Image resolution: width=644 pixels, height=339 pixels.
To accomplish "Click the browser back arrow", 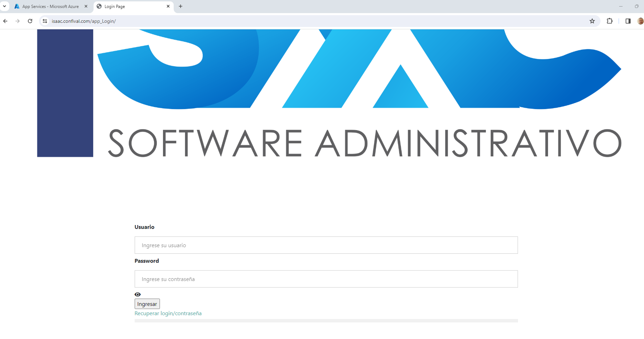I will [5, 21].
